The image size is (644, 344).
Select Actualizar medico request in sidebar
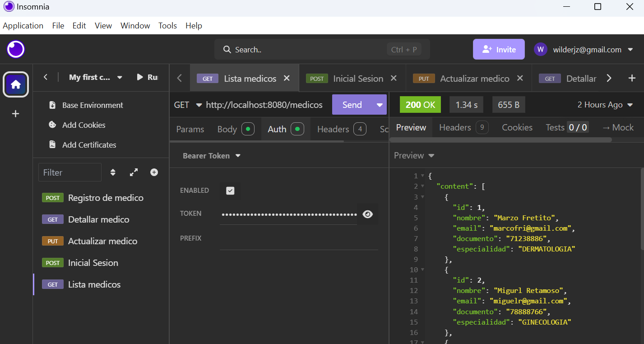click(101, 241)
